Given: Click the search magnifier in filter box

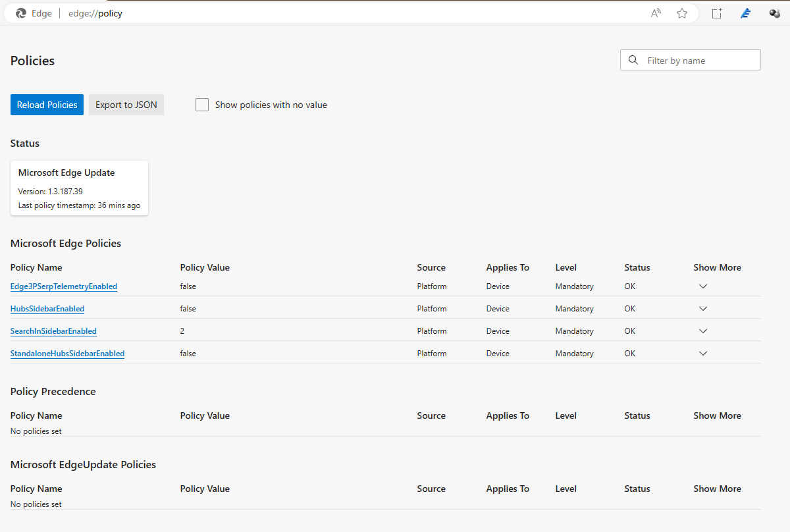Looking at the screenshot, I should coord(633,60).
